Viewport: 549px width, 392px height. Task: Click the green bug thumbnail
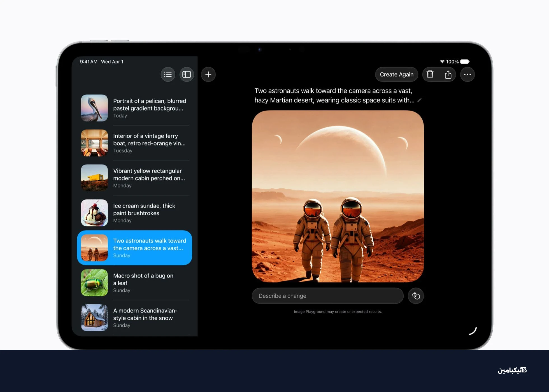coord(94,283)
